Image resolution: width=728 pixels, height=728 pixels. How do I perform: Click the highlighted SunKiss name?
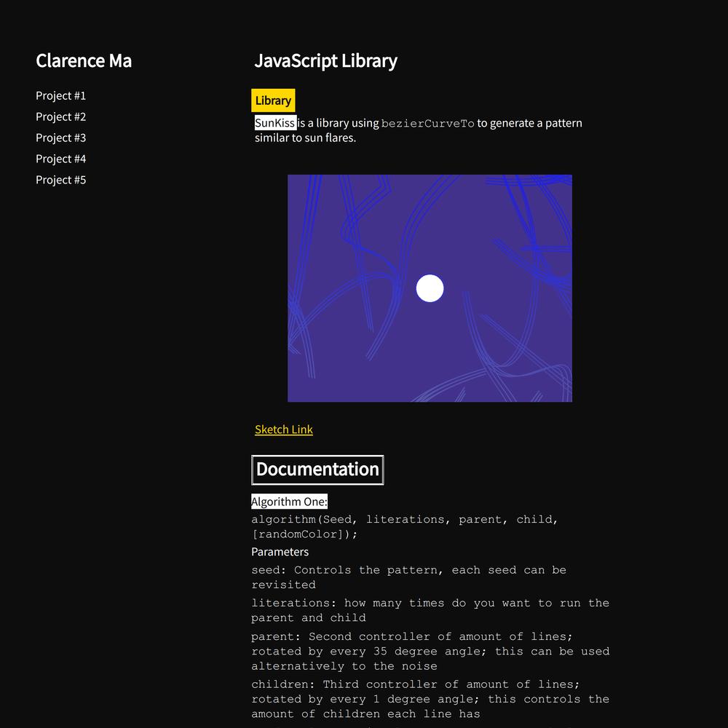tap(275, 122)
